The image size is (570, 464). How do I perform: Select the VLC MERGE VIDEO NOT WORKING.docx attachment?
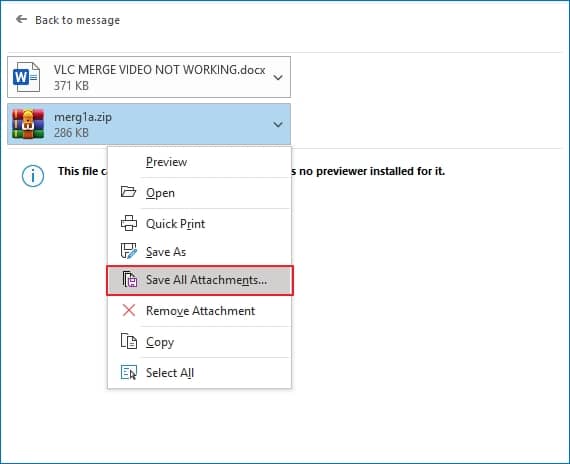(x=149, y=77)
